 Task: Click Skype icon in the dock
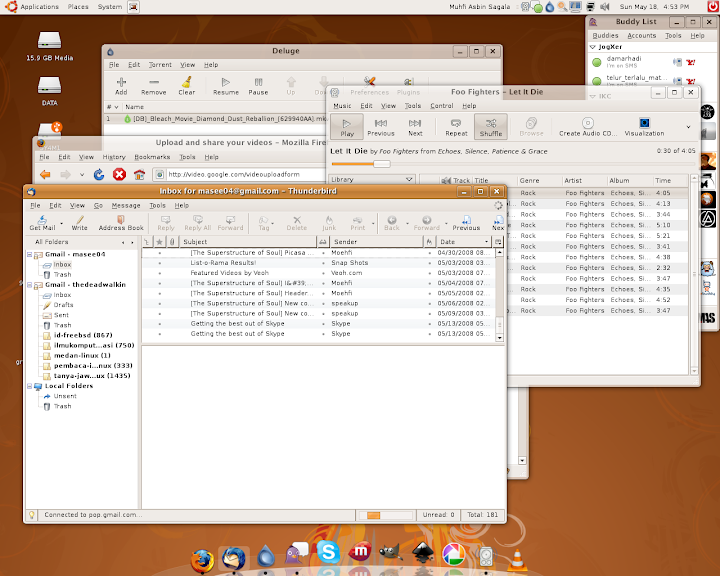coord(328,552)
